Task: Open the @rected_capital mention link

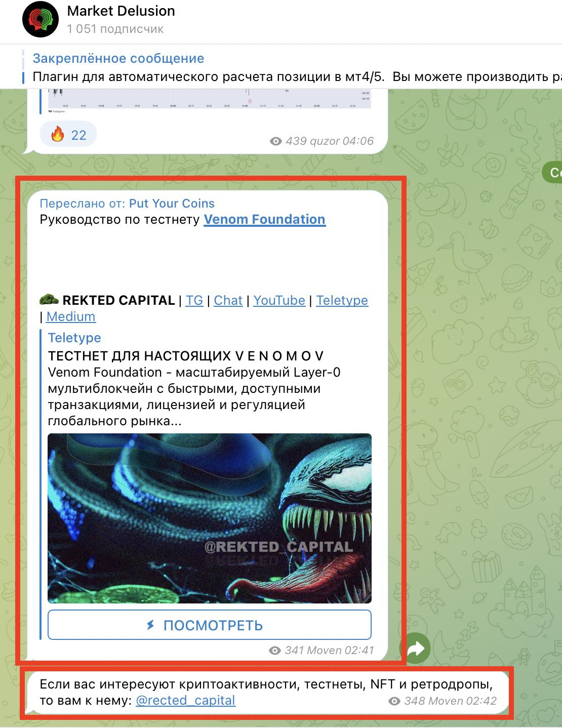Action: (186, 701)
